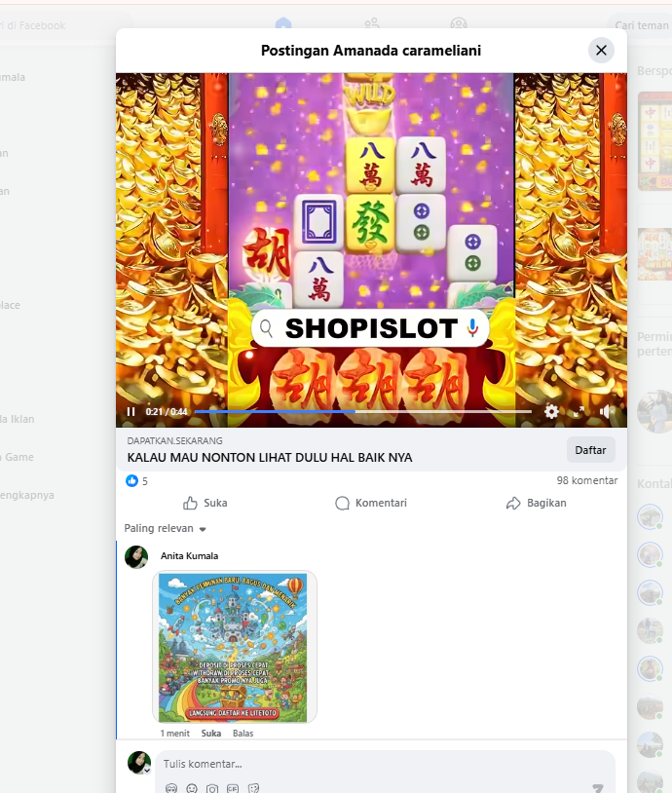
Task: Like the post with Suka
Action: pos(205,503)
